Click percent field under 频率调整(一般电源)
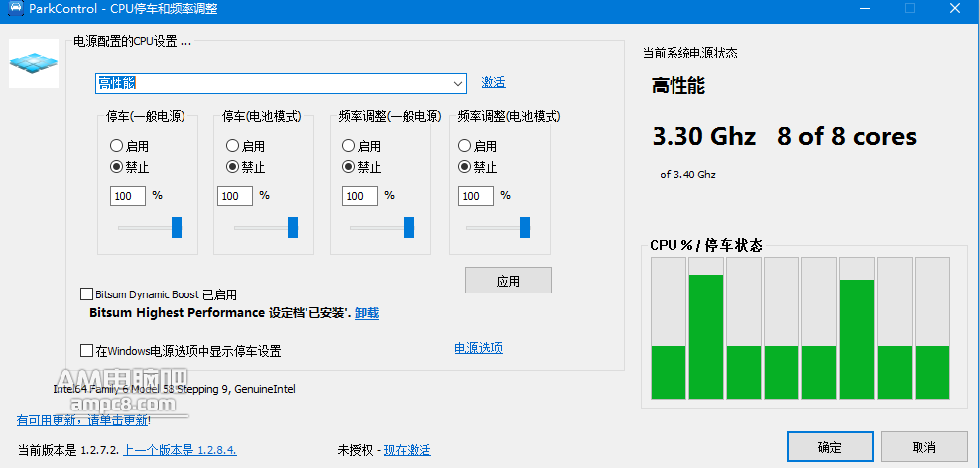This screenshot has height=468, width=980. (x=360, y=196)
